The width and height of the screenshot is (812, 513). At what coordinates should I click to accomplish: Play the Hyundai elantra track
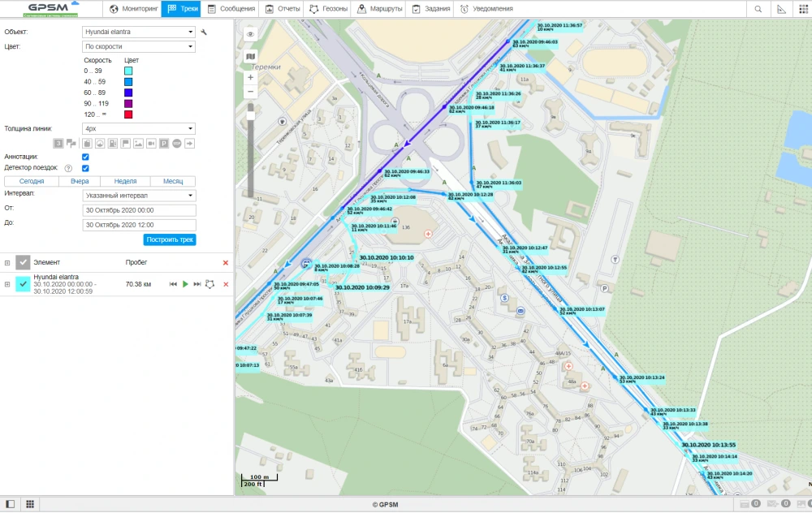(185, 284)
